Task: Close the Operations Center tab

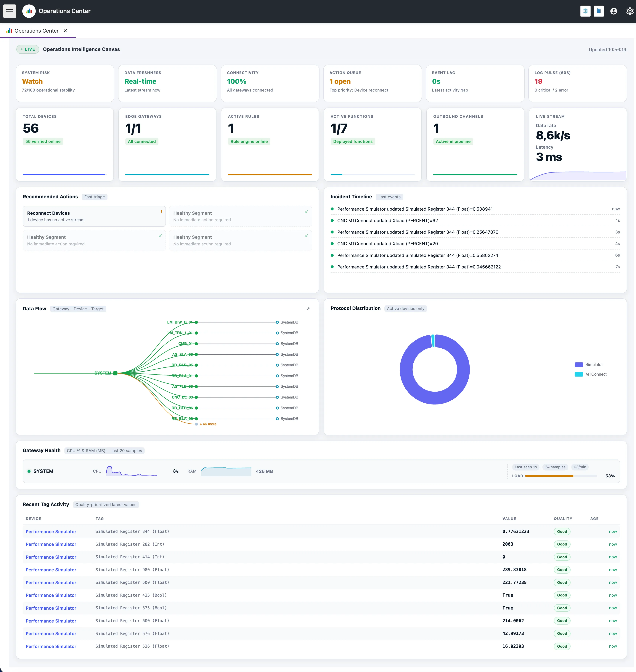Action: (x=65, y=31)
